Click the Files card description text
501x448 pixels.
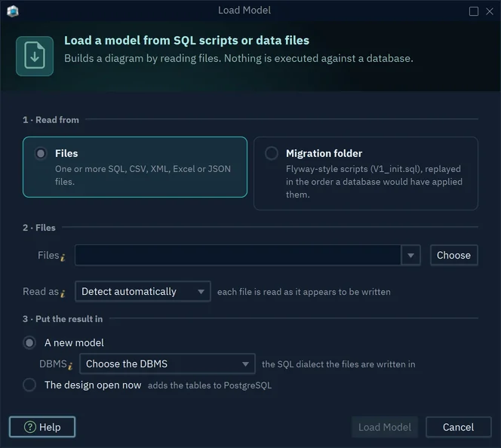click(x=143, y=175)
